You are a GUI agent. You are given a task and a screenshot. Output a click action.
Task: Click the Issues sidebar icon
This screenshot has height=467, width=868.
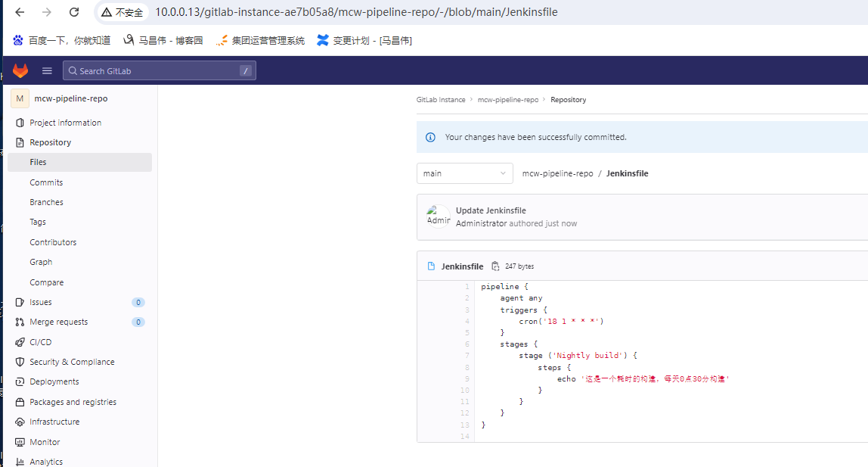tap(20, 302)
